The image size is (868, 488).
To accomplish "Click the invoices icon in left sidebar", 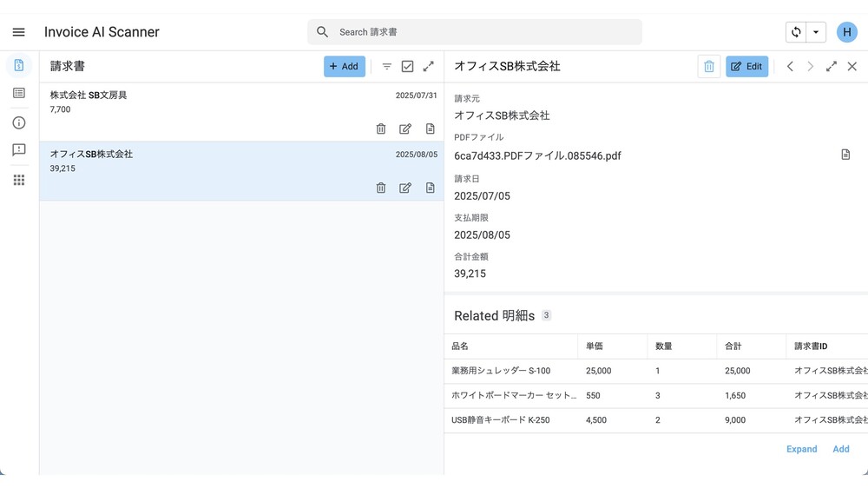I will (x=19, y=66).
